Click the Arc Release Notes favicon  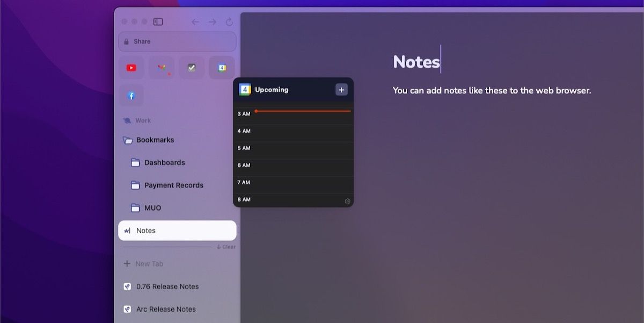pos(127,309)
